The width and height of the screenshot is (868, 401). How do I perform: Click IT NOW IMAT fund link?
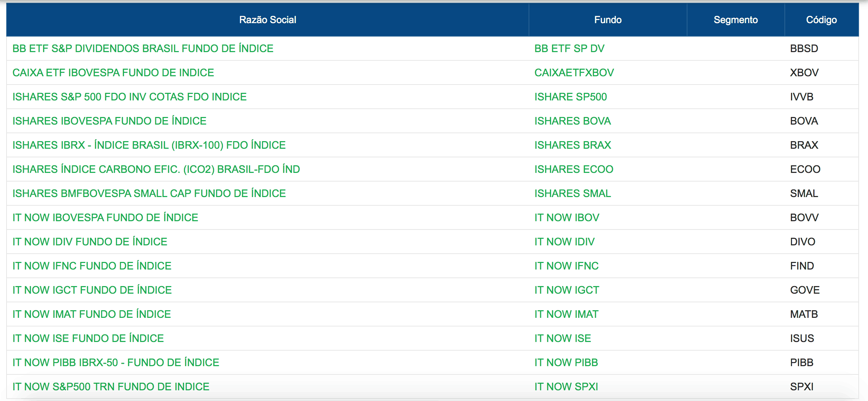pos(567,314)
